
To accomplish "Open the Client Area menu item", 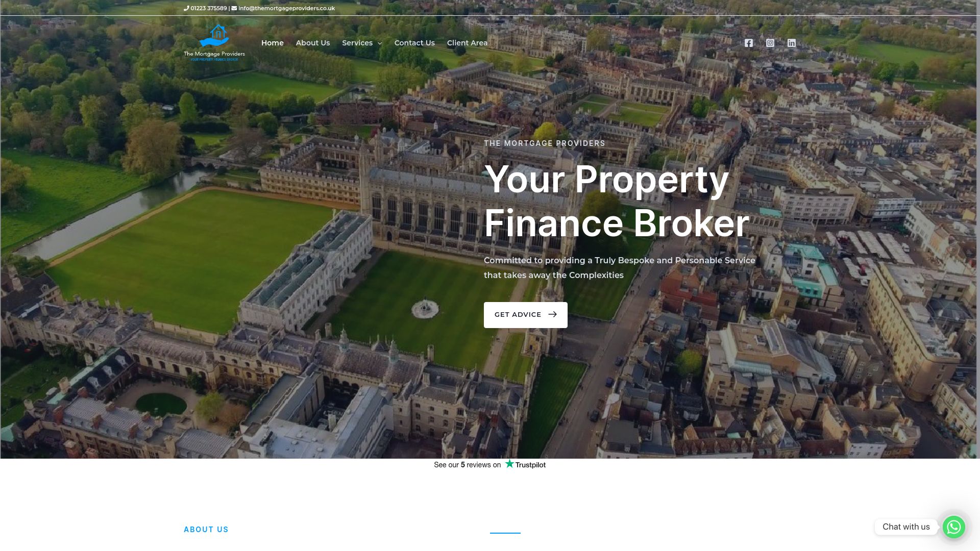I will coord(467,42).
